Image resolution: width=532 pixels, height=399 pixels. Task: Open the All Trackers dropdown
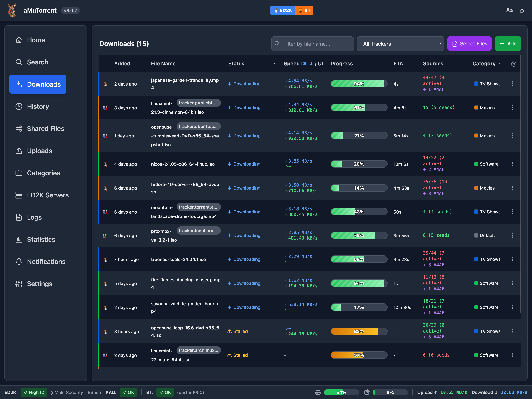pyautogui.click(x=400, y=44)
